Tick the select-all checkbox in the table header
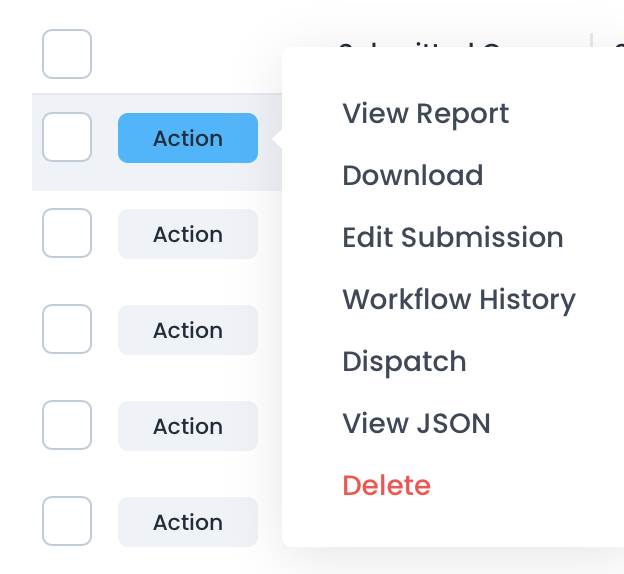Viewport: 624px width, 574px height. (x=67, y=54)
